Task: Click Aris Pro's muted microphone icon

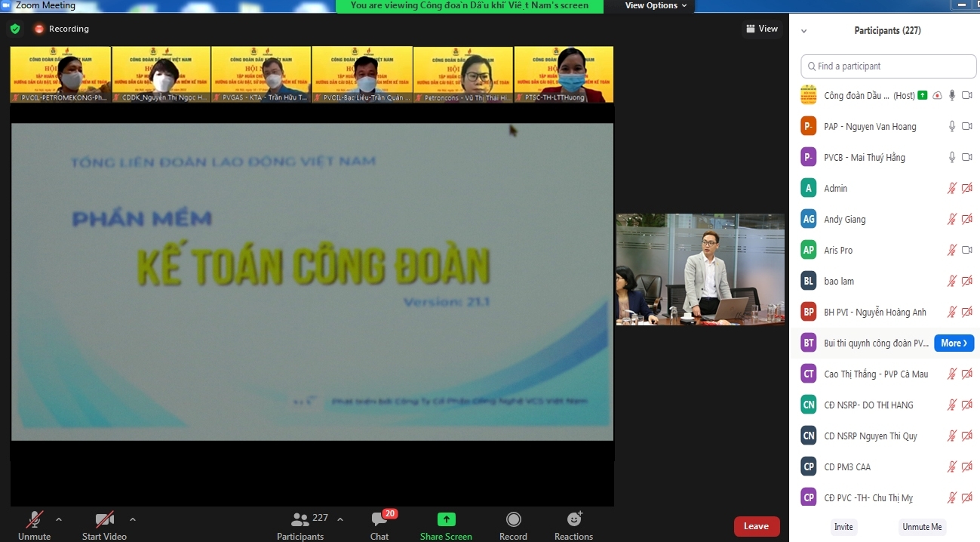Action: 952,251
